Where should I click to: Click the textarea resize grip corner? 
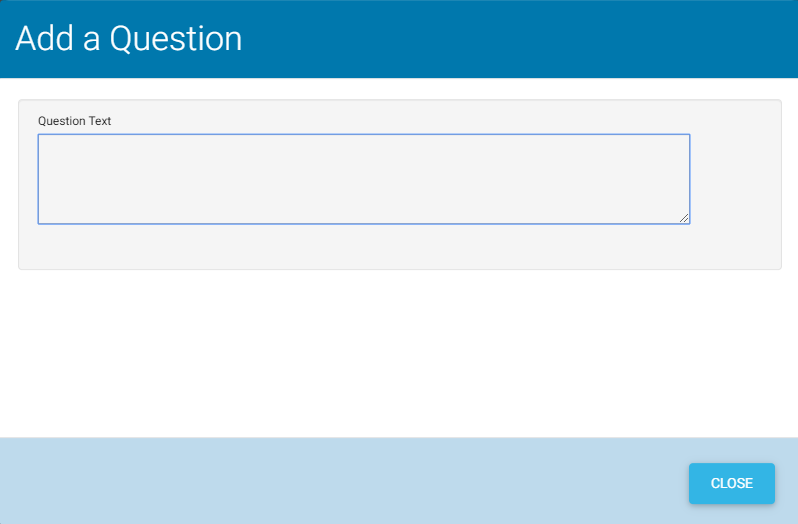point(684,218)
